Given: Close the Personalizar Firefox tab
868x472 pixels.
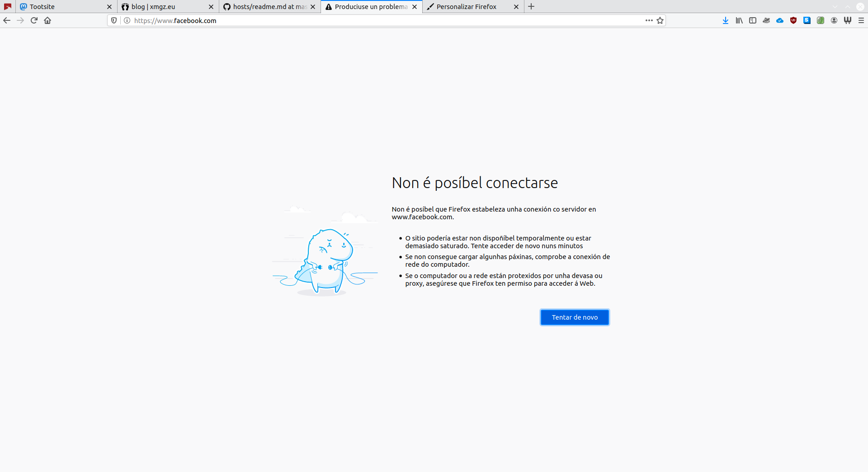Looking at the screenshot, I should coord(516,7).
